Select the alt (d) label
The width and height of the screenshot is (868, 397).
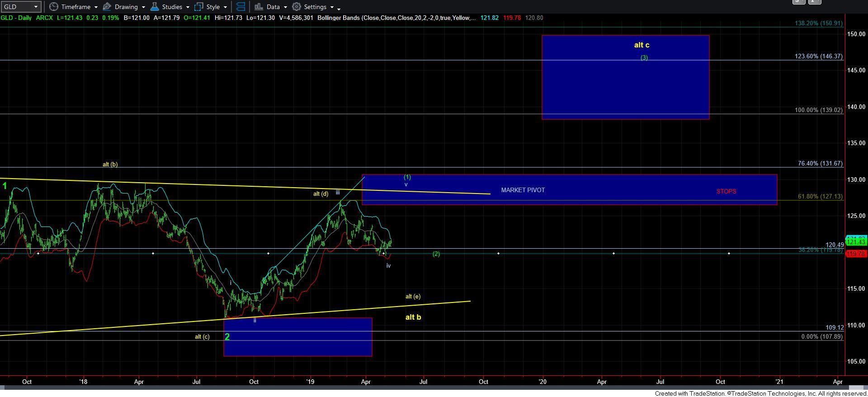click(321, 194)
